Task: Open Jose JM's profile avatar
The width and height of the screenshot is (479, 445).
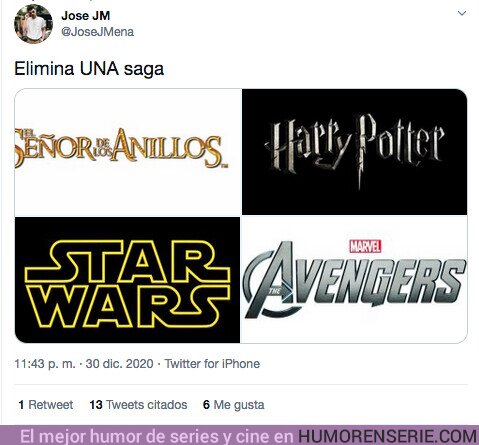Action: [x=33, y=24]
